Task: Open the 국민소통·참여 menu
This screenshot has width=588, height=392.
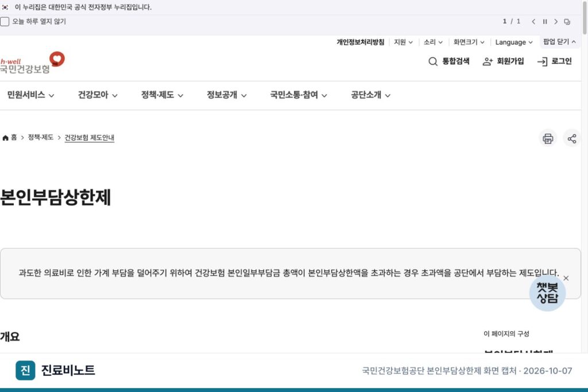Action: 299,95
